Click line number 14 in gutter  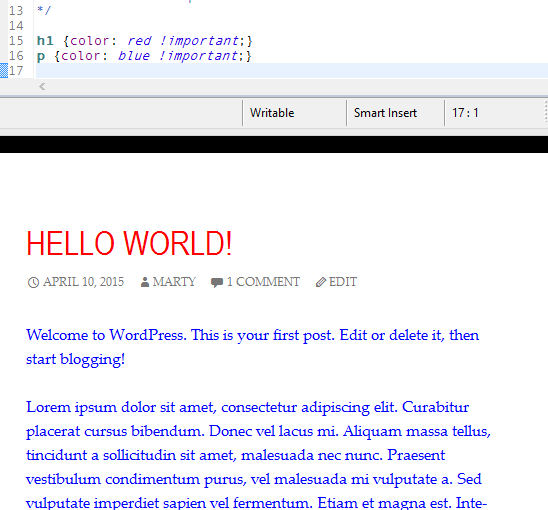tap(16, 26)
